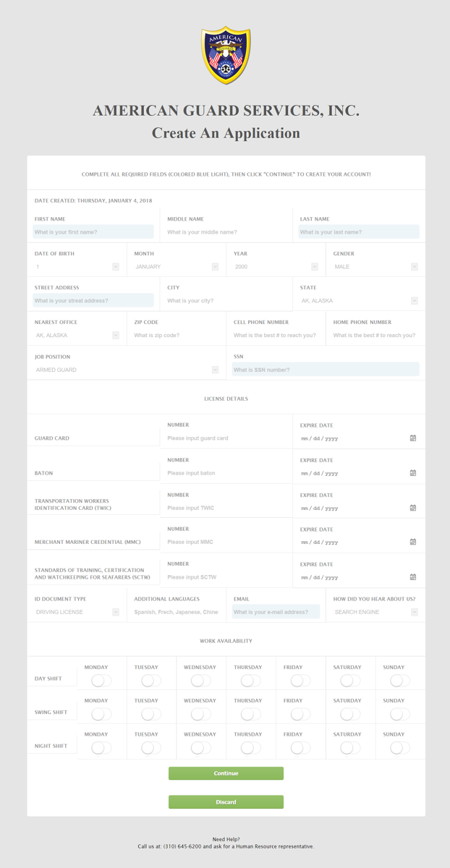The height and width of the screenshot is (868, 450).
Task: Click 'Date Created: Thursday, January 4, 2018' text
Action: tap(93, 200)
